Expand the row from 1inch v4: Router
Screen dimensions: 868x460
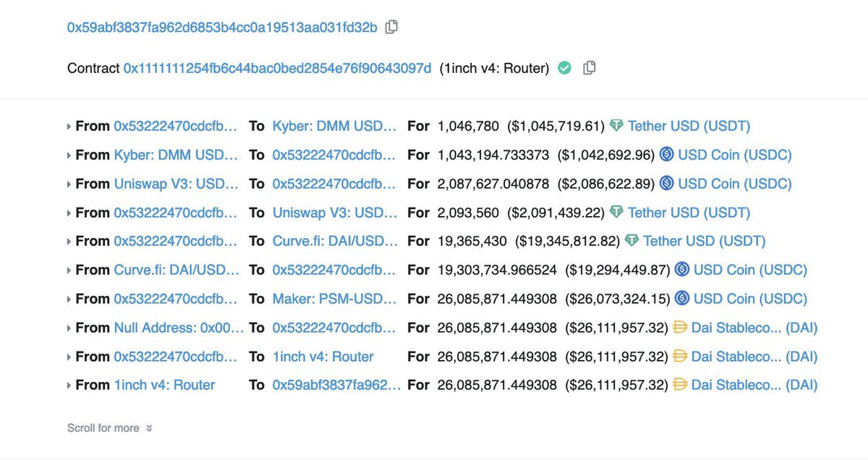pos(69,386)
